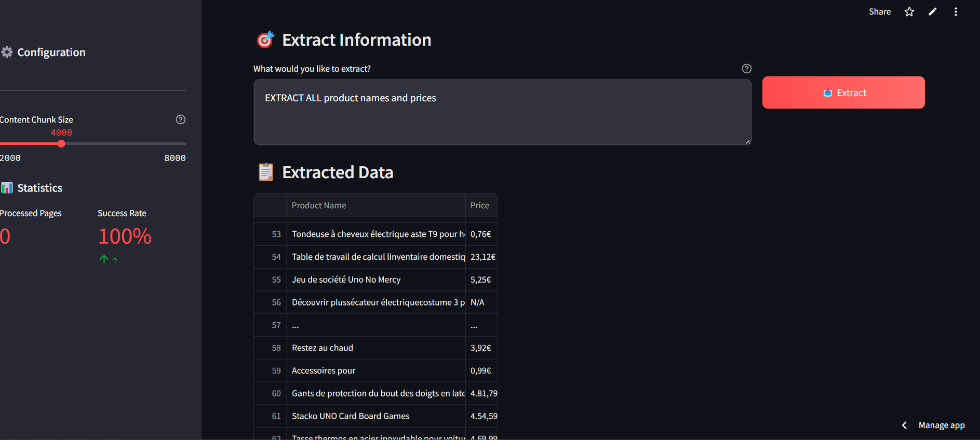Click the Content Chunk Size slider handle
The width and height of the screenshot is (980, 440).
[x=61, y=143]
